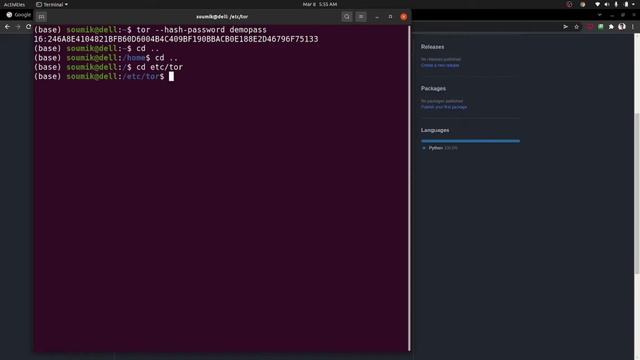Bookmark this page with the star icon
This screenshot has height=360, width=640.
click(x=576, y=27)
